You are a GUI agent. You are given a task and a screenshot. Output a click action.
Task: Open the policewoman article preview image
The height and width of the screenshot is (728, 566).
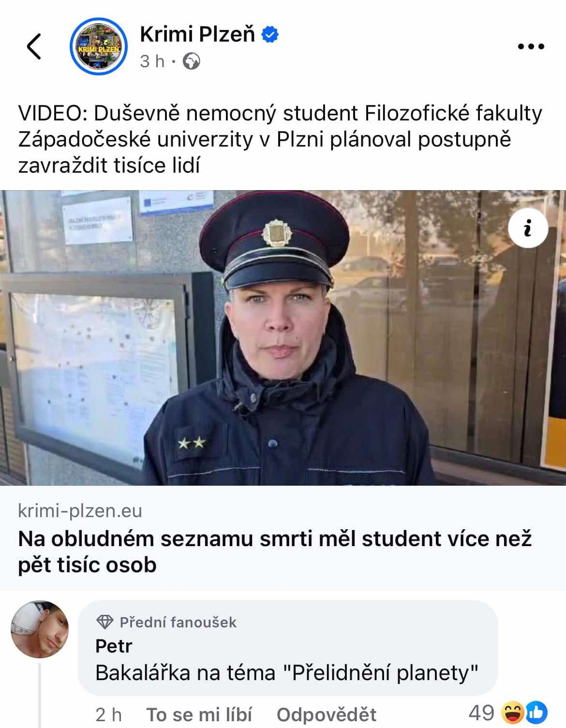pos(283,338)
